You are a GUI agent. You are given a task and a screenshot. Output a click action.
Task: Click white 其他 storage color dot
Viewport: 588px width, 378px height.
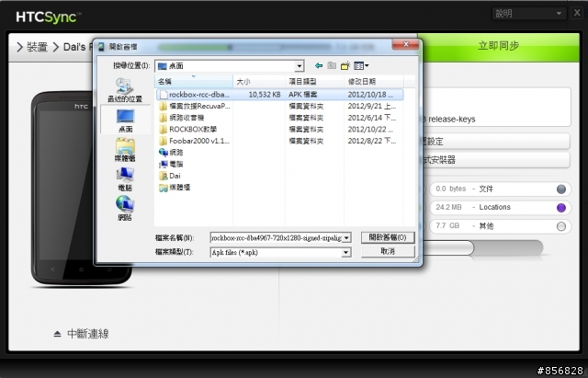pyautogui.click(x=561, y=226)
